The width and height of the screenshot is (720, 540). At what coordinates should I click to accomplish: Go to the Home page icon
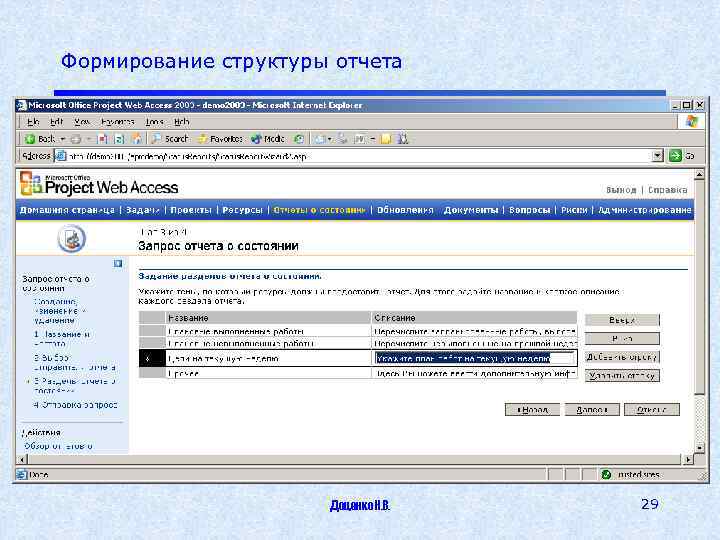pyautogui.click(x=136, y=139)
